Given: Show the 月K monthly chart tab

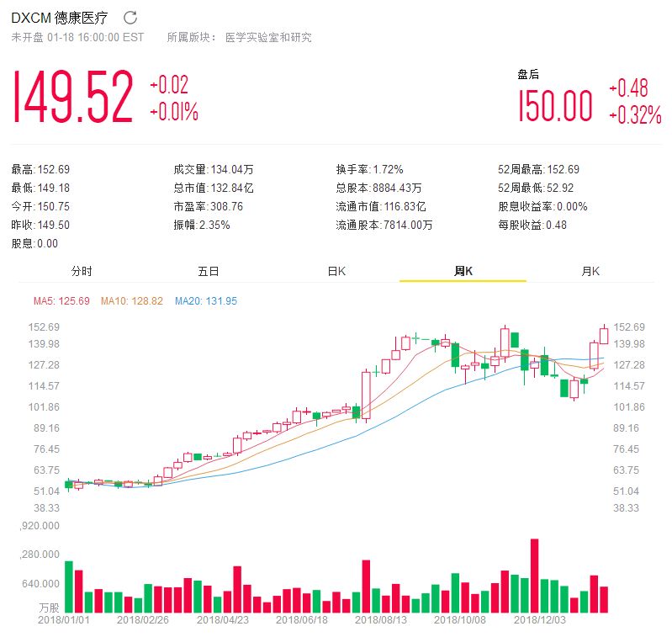Looking at the screenshot, I should click(x=590, y=271).
